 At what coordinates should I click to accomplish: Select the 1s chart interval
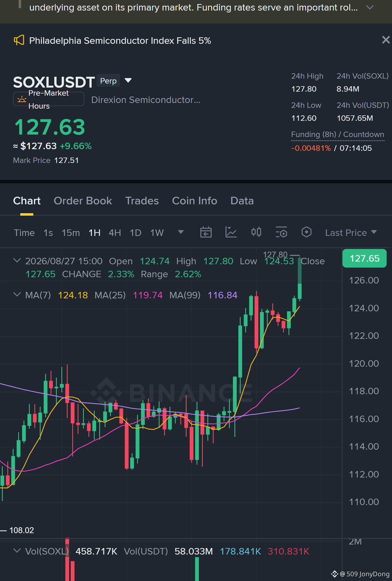(x=48, y=233)
